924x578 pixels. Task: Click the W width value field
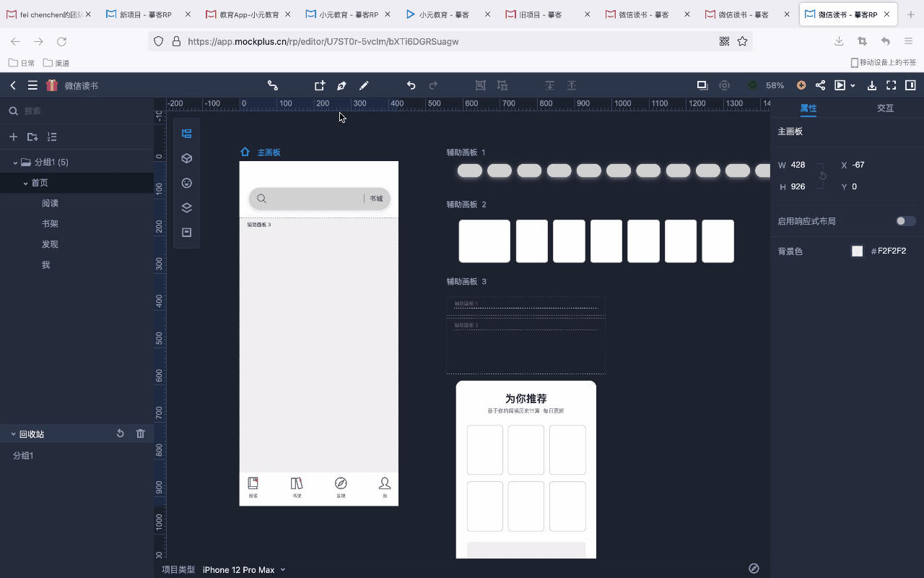click(x=798, y=165)
